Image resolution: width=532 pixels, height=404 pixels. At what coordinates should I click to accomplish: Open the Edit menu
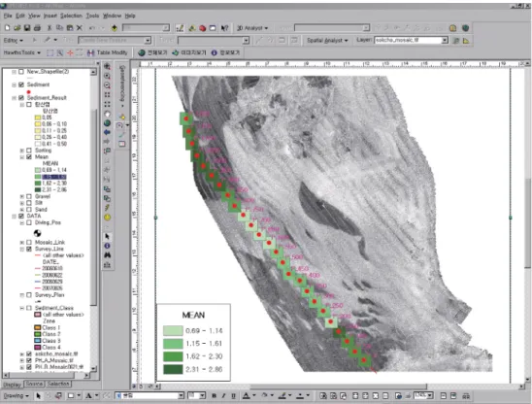(20, 16)
